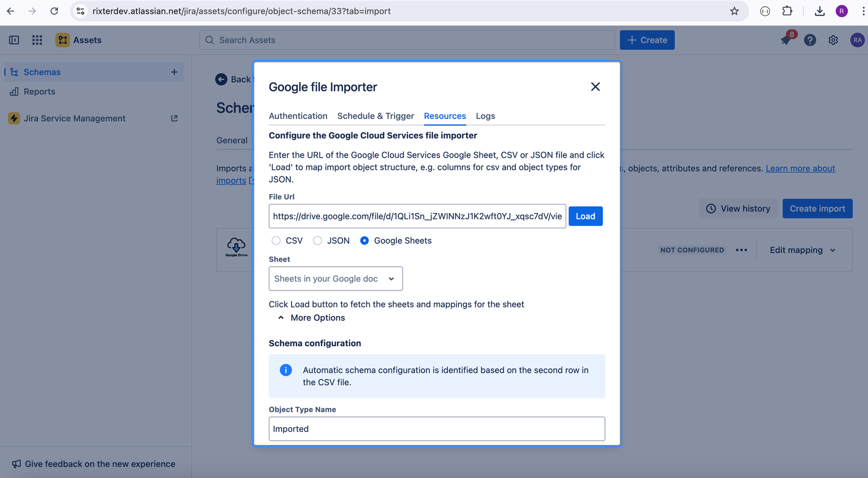
Task: Collapse the More Options section
Action: [x=312, y=318]
